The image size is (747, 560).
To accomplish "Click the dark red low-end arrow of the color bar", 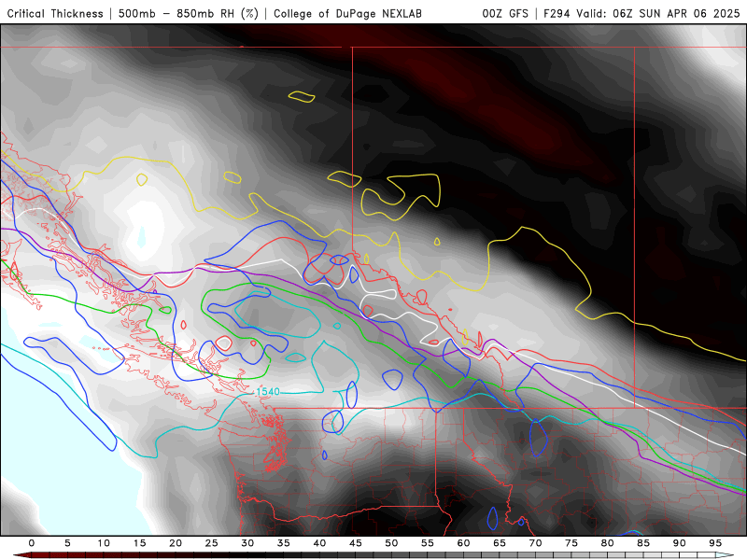I will click(x=21, y=555).
